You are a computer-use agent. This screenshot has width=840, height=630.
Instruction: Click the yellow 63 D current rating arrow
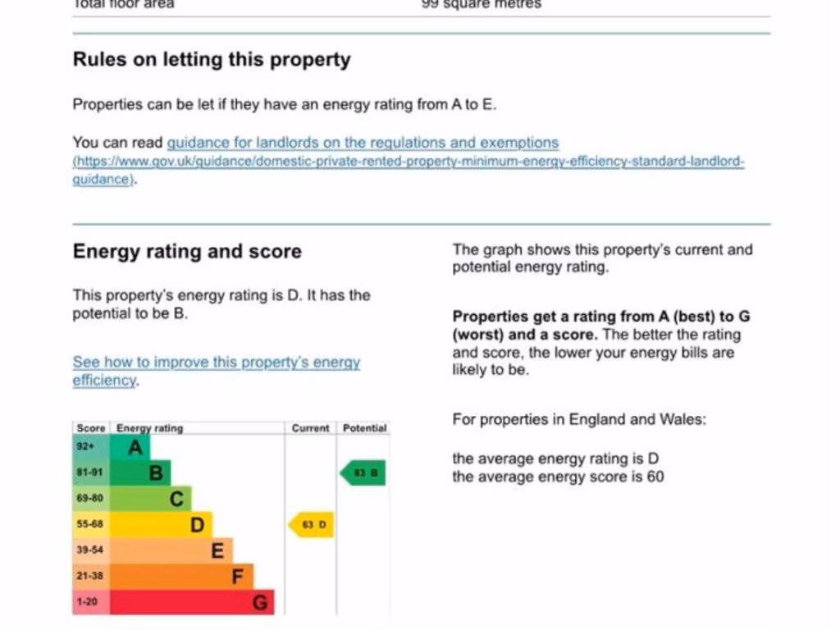point(312,524)
